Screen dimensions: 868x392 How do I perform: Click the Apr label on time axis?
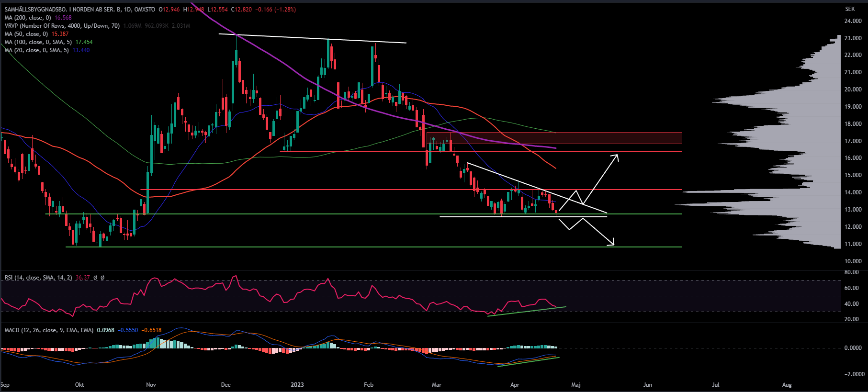click(x=515, y=385)
